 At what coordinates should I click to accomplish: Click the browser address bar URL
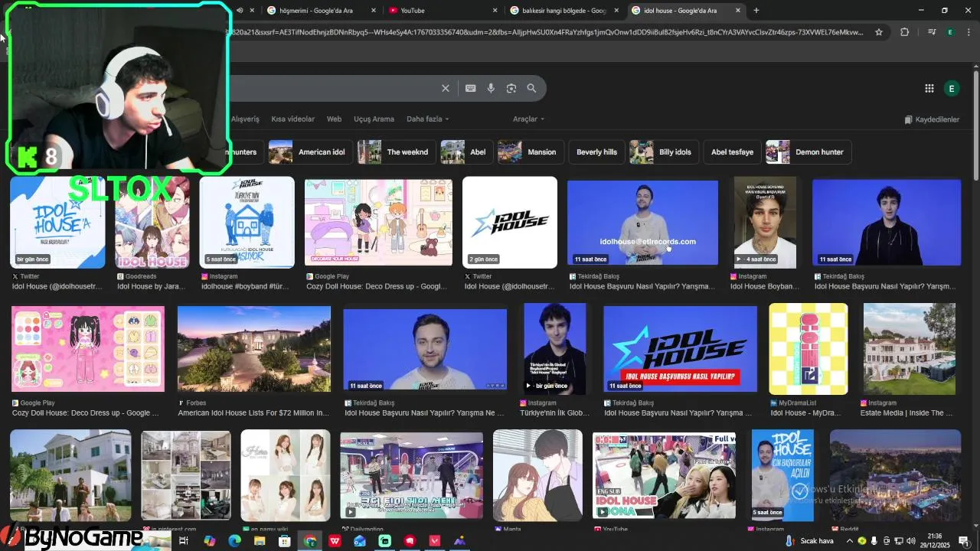tap(544, 32)
